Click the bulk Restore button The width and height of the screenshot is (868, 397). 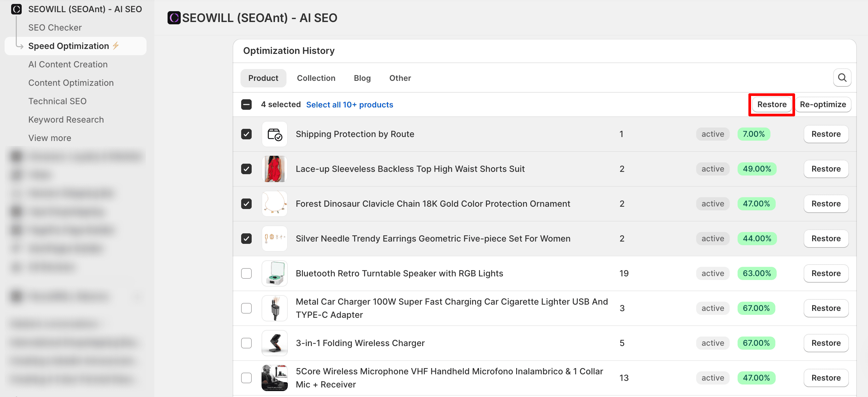pyautogui.click(x=771, y=105)
